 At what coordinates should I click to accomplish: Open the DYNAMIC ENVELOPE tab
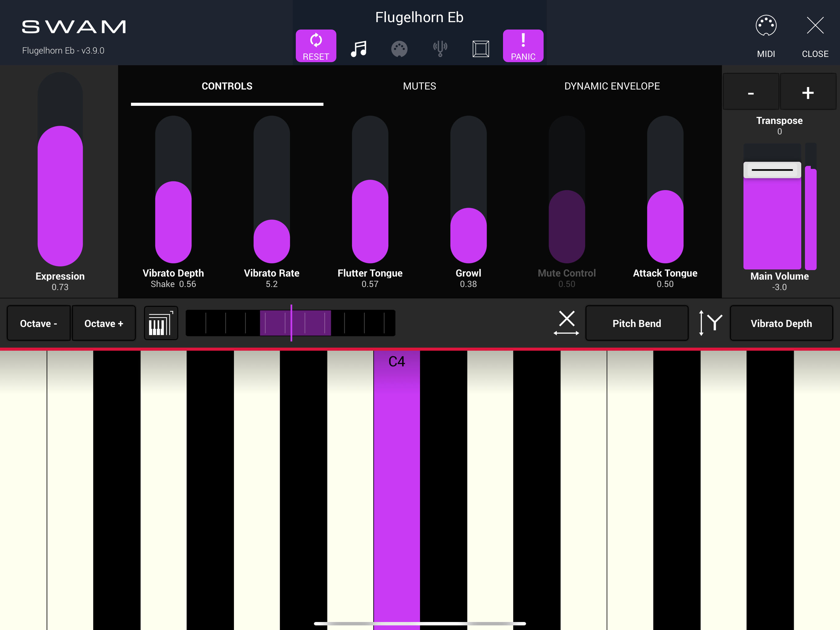pos(612,86)
